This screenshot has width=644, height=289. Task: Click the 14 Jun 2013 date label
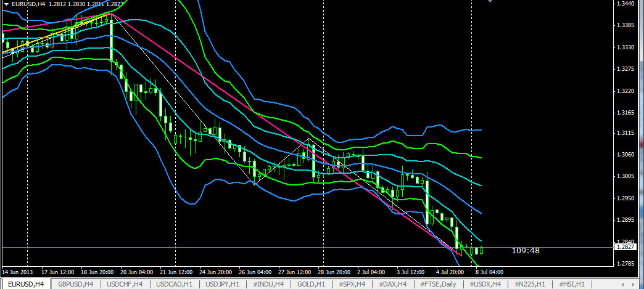point(17,272)
